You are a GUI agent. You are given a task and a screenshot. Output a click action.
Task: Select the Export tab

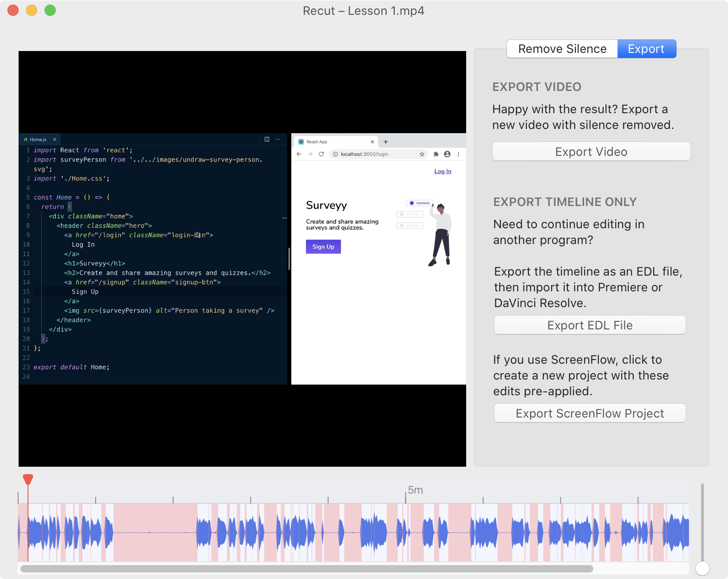click(646, 49)
